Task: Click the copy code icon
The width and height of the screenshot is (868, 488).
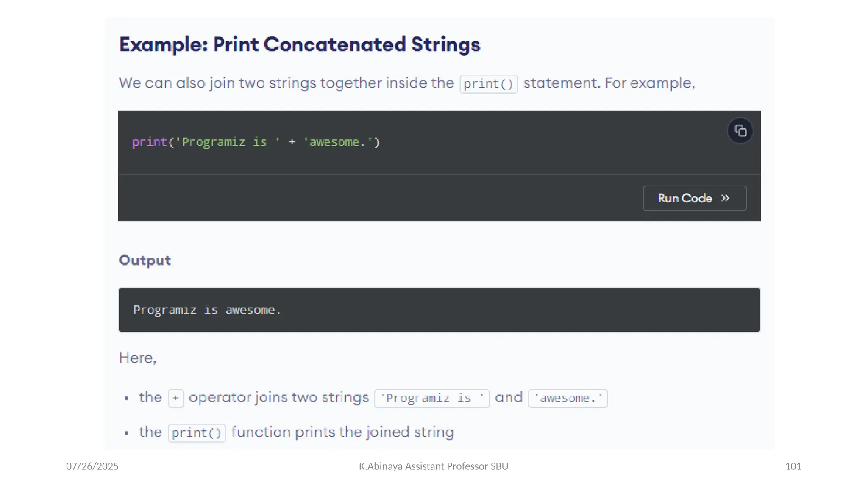Action: 740,131
